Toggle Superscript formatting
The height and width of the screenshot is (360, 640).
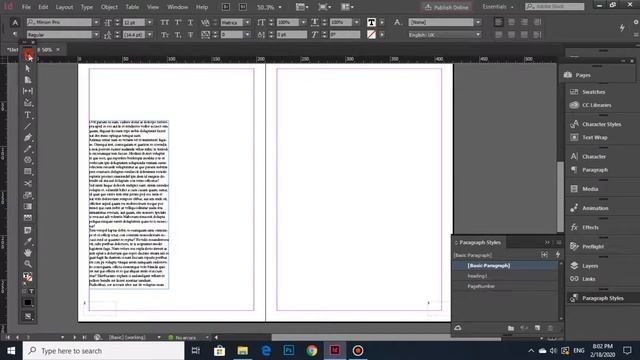pos(178,22)
